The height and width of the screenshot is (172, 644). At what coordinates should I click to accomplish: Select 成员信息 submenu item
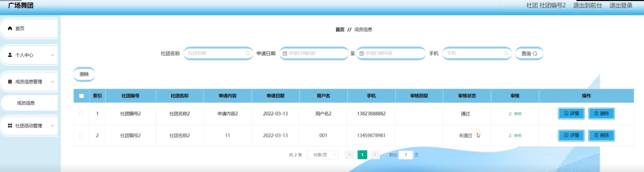(x=29, y=103)
